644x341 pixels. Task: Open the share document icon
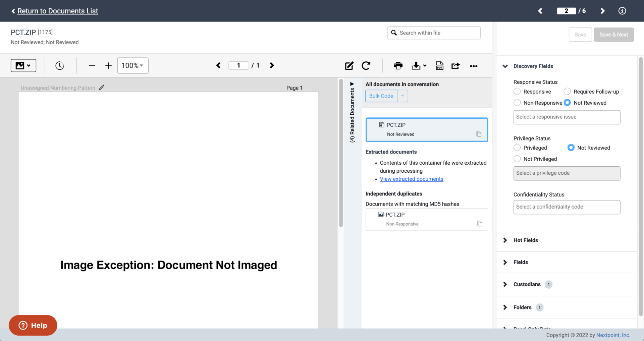pos(455,66)
